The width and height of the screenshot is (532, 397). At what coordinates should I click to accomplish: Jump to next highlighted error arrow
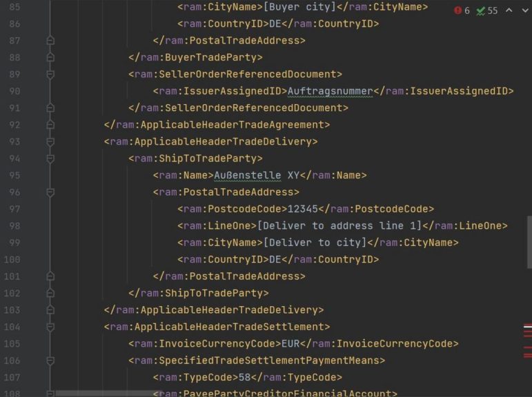[524, 12]
